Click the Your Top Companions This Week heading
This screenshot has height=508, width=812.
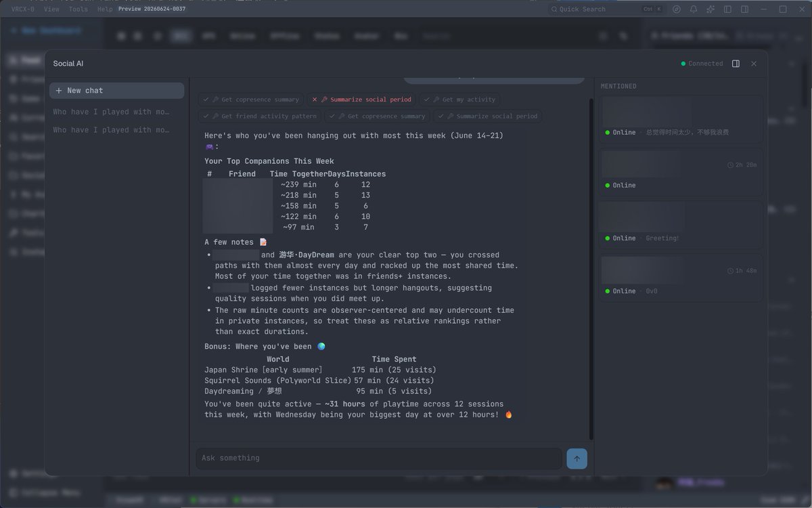(x=269, y=162)
